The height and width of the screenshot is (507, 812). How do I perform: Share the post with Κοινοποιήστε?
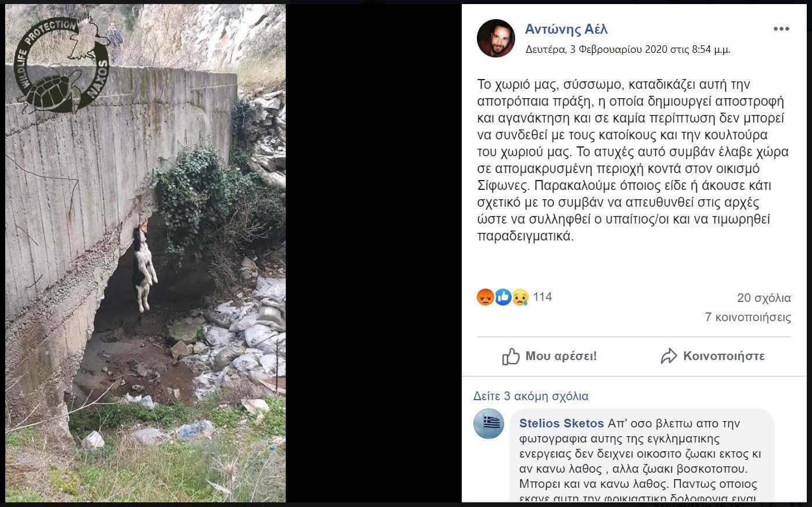pos(713,356)
